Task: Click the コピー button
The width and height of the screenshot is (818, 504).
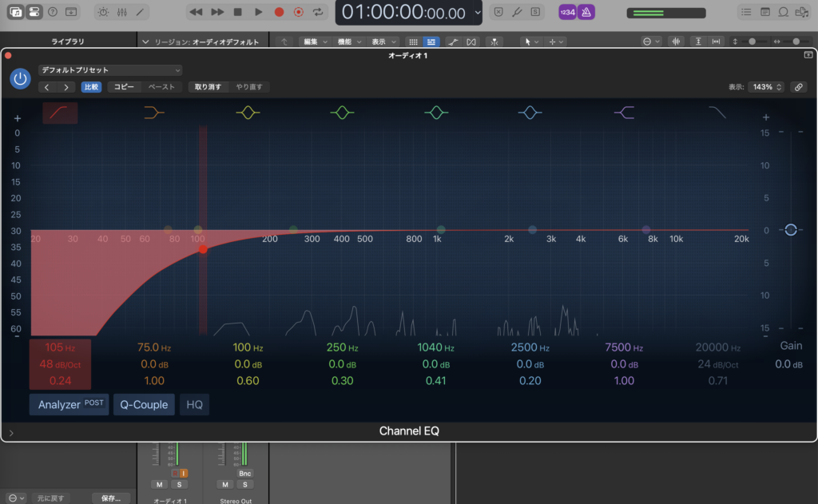Action: pos(124,87)
